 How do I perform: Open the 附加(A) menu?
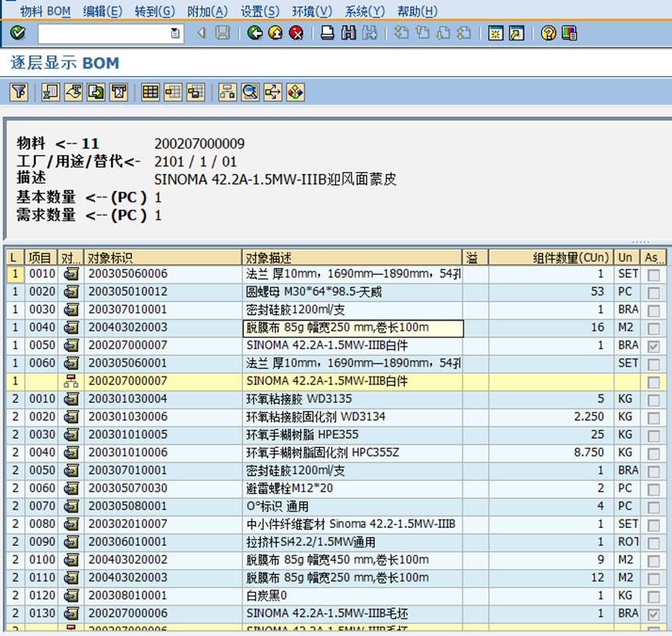[207, 11]
